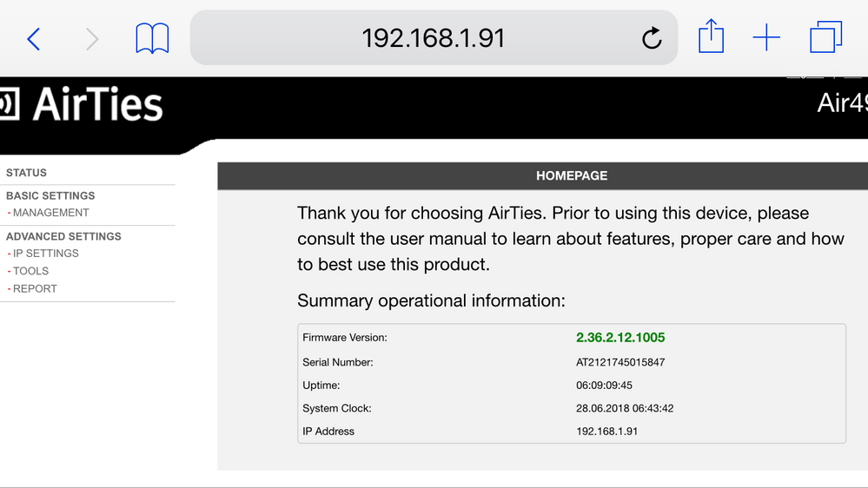Expand ADVANCED SETTINGS in the sidebar
This screenshot has height=488, width=868.
coord(63,236)
